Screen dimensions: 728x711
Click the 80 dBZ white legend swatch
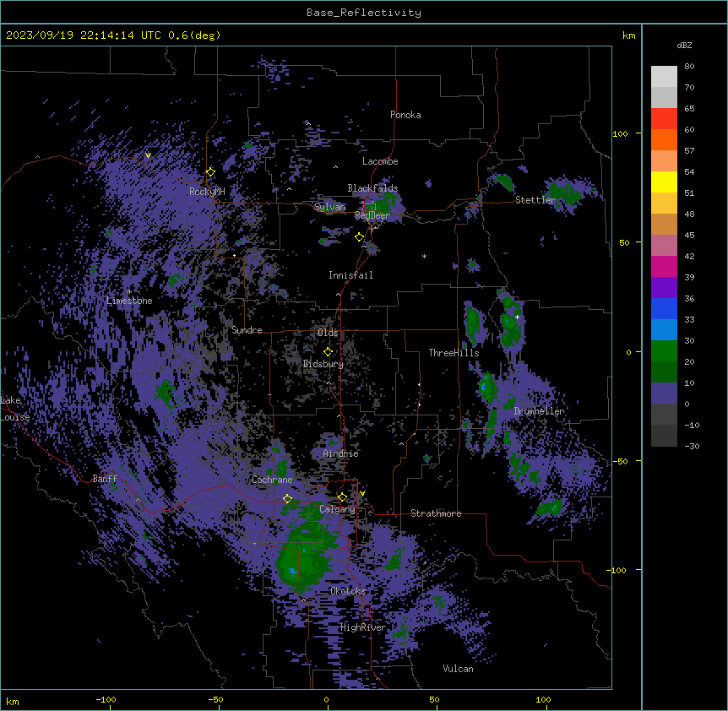pyautogui.click(x=664, y=77)
